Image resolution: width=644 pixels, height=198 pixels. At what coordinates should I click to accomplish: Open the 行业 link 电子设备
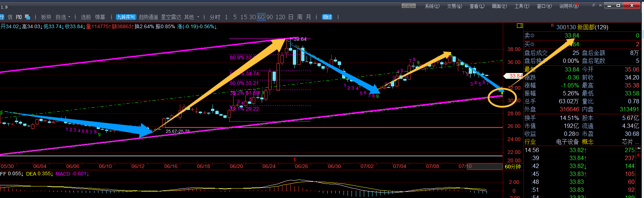pyautogui.click(x=568, y=142)
